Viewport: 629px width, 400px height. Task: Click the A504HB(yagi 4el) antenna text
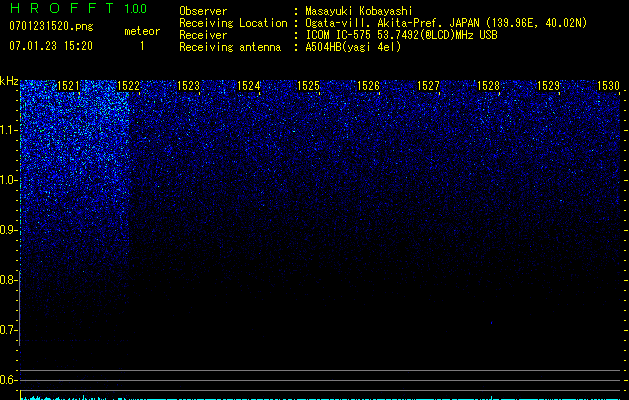(353, 47)
